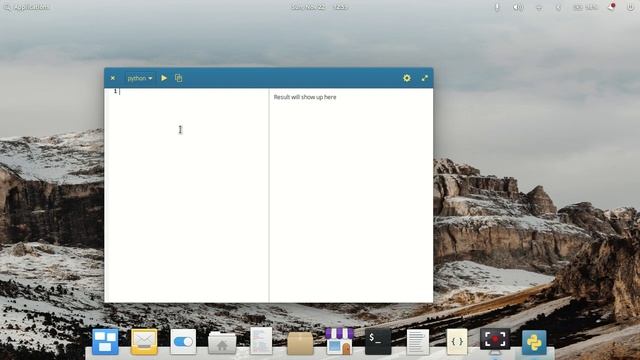
Task: Click the 'Result will show up here' text
Action: [305, 97]
